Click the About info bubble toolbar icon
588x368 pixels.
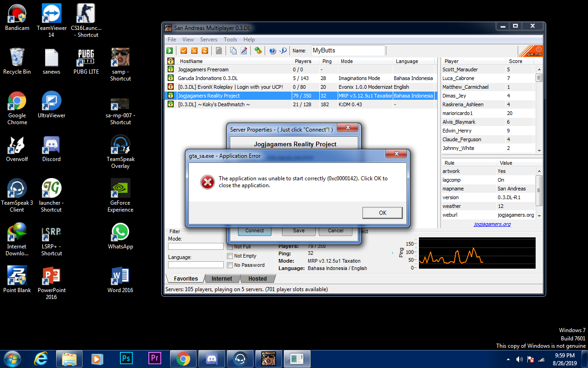click(283, 51)
